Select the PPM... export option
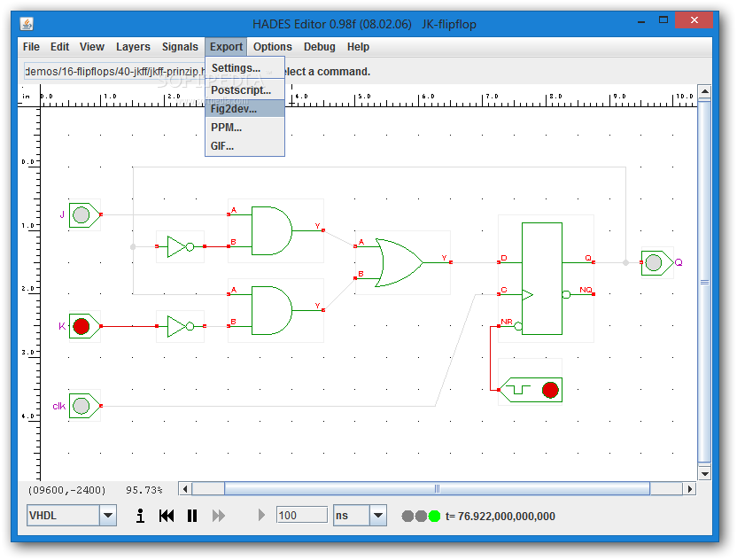Image resolution: width=737 pixels, height=560 pixels. (x=244, y=128)
